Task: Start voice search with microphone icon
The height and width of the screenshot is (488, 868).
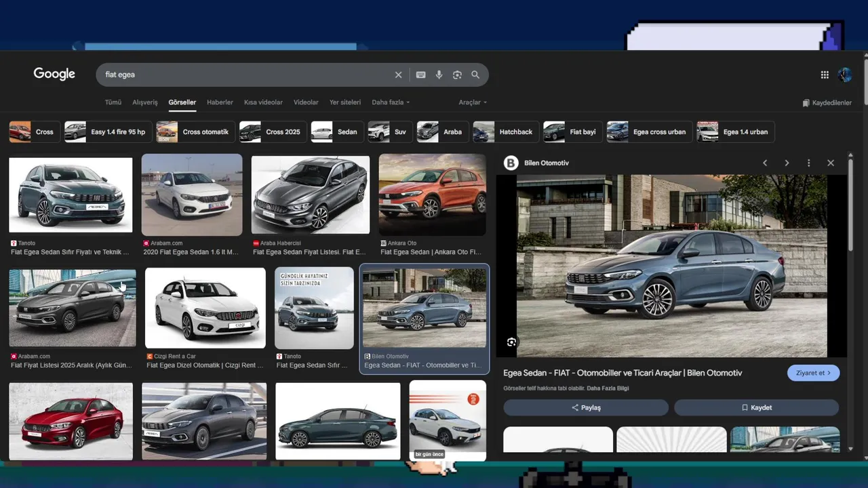Action: [x=439, y=75]
